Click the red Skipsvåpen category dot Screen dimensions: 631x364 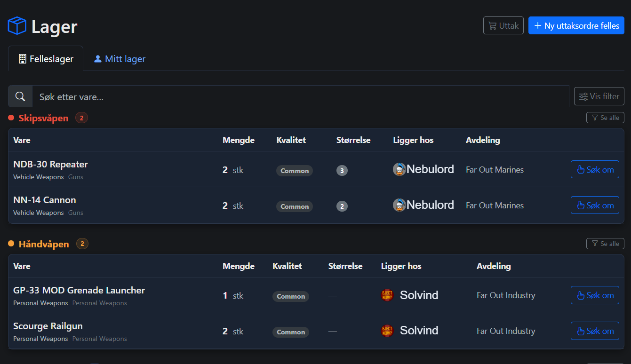[x=11, y=118]
